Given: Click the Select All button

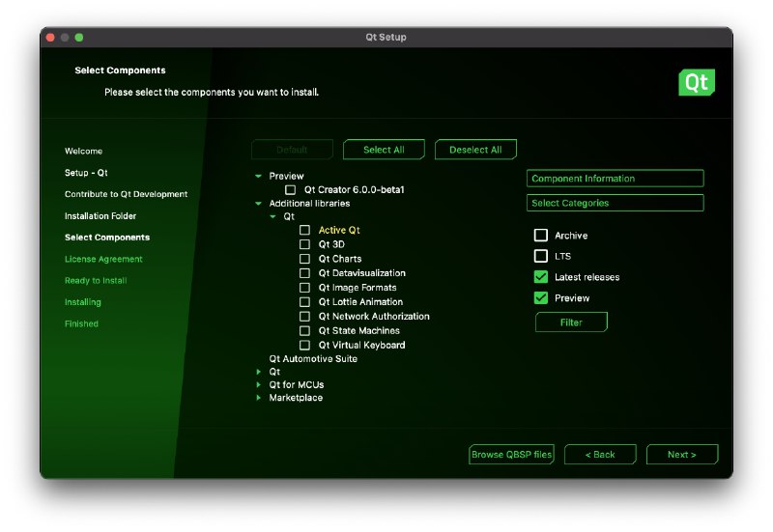Looking at the screenshot, I should coord(384,150).
